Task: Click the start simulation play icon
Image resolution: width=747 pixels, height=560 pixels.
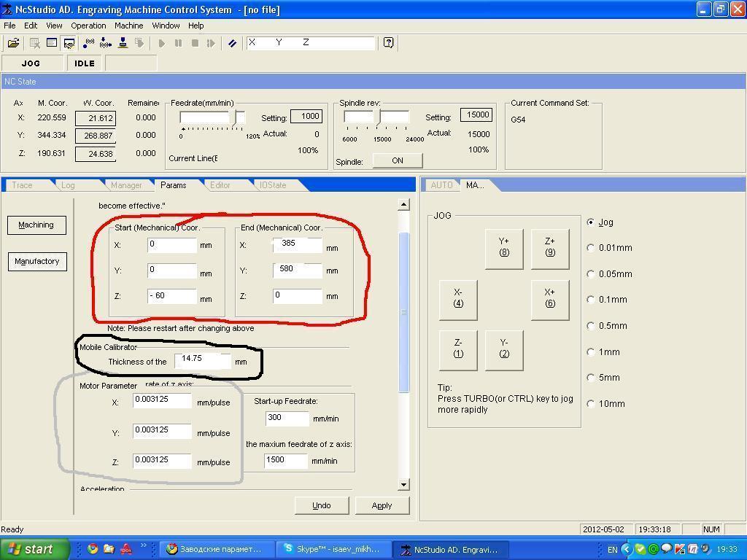Action: [x=161, y=43]
